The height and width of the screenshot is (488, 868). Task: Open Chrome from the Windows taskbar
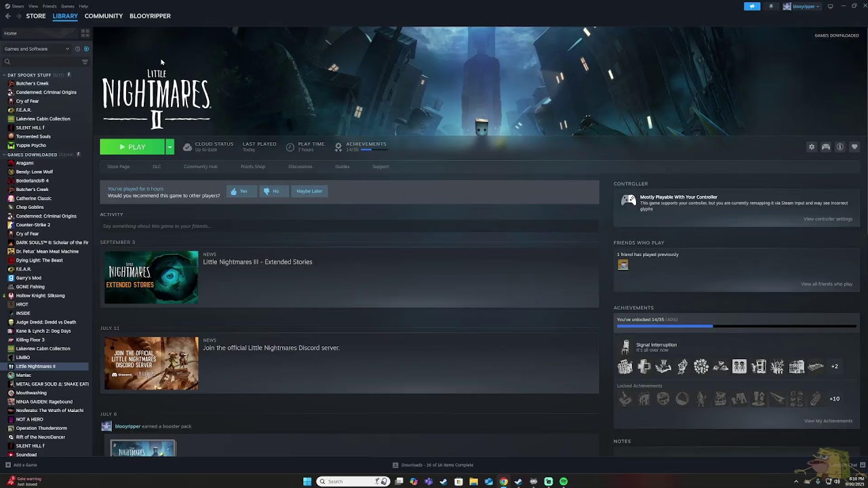coord(503,481)
